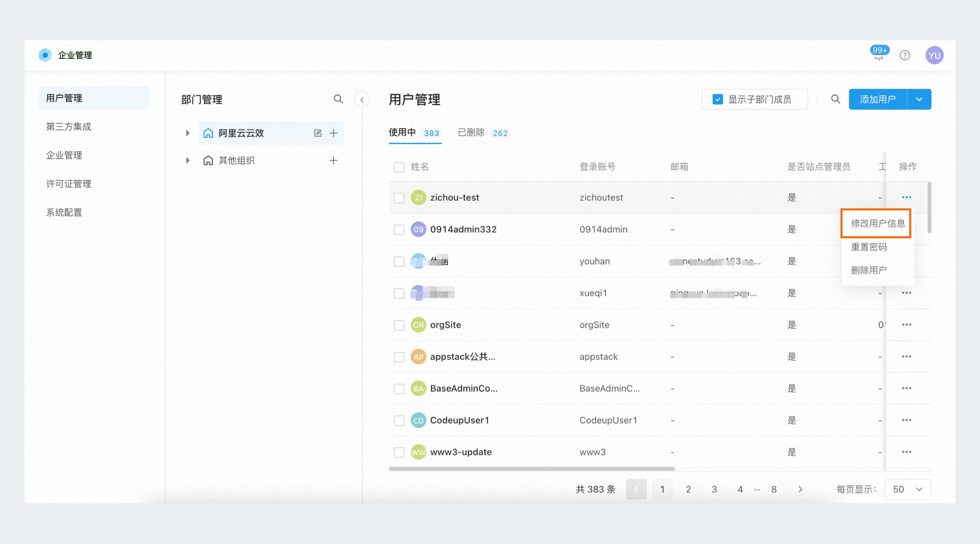Open the more actions dots for www3-update
The height and width of the screenshot is (544, 980).
point(906,452)
